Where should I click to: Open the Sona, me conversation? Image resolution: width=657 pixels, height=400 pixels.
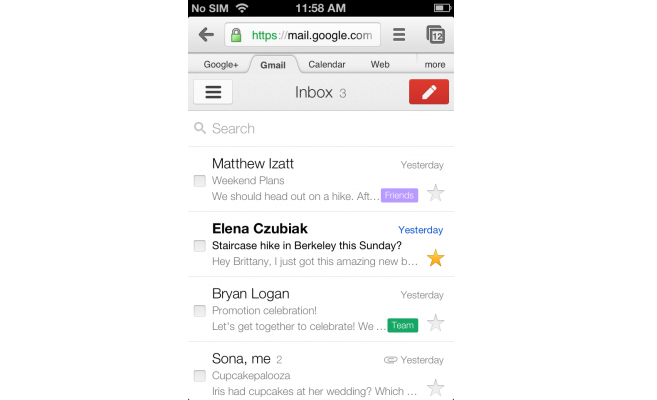pos(321,371)
